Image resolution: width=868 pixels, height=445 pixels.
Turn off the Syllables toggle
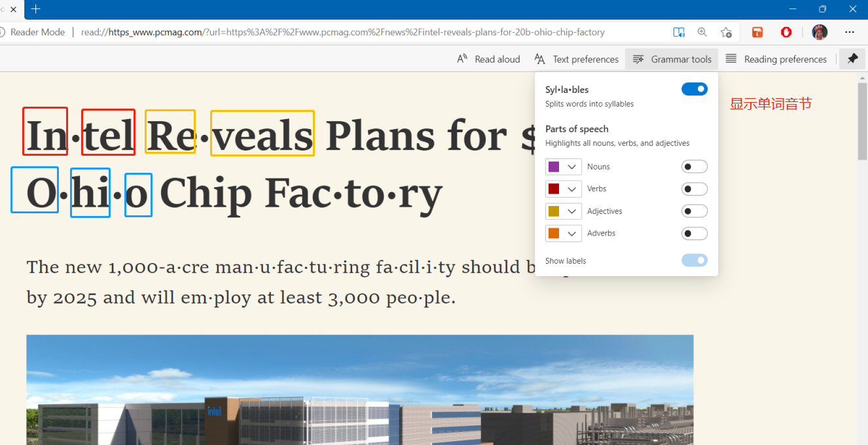point(695,89)
